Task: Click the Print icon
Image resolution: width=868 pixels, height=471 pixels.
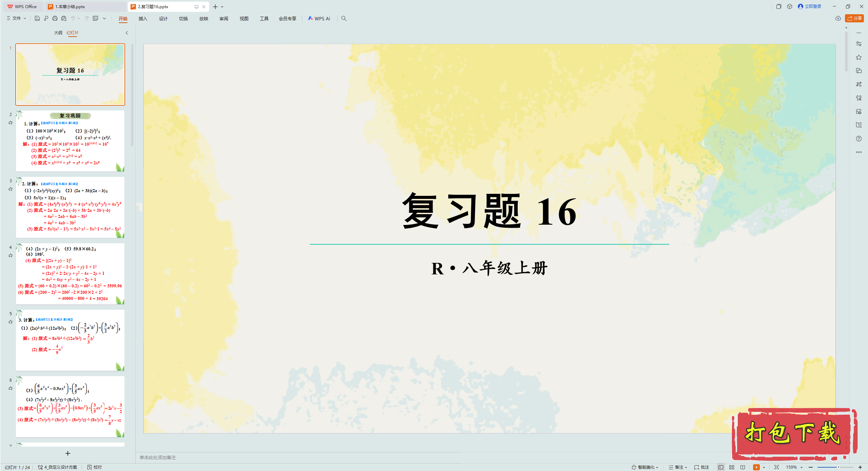Action: pos(55,19)
